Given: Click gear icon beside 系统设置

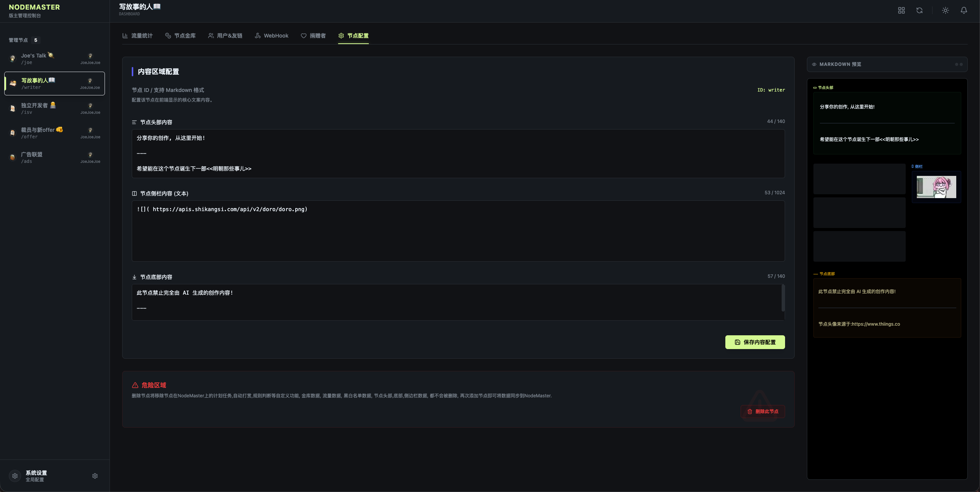Looking at the screenshot, I should point(95,476).
